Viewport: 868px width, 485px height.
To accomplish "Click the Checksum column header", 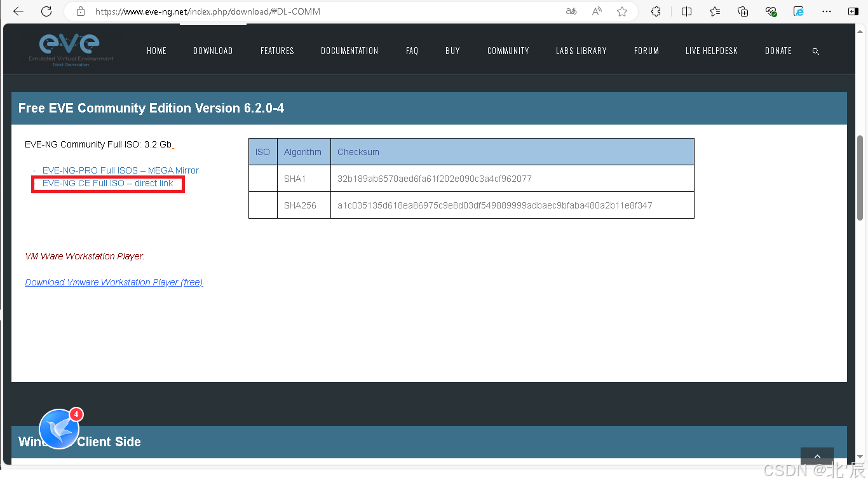I will (x=512, y=152).
